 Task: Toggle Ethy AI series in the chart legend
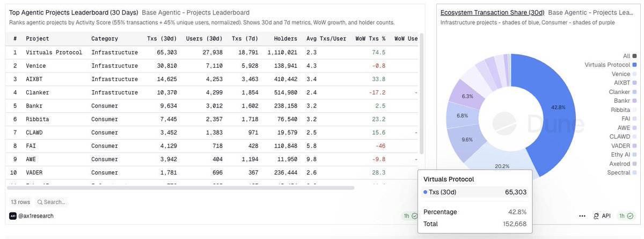624,155
